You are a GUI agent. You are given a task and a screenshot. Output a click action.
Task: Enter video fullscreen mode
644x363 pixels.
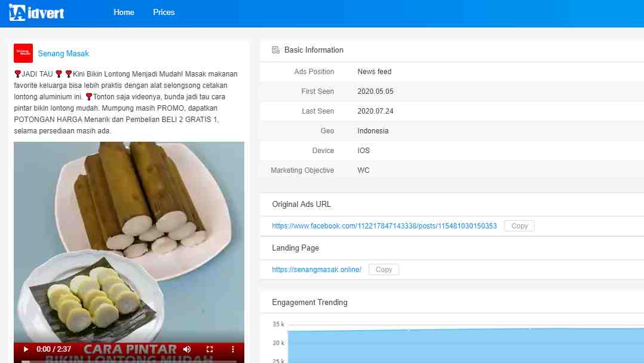[210, 349]
